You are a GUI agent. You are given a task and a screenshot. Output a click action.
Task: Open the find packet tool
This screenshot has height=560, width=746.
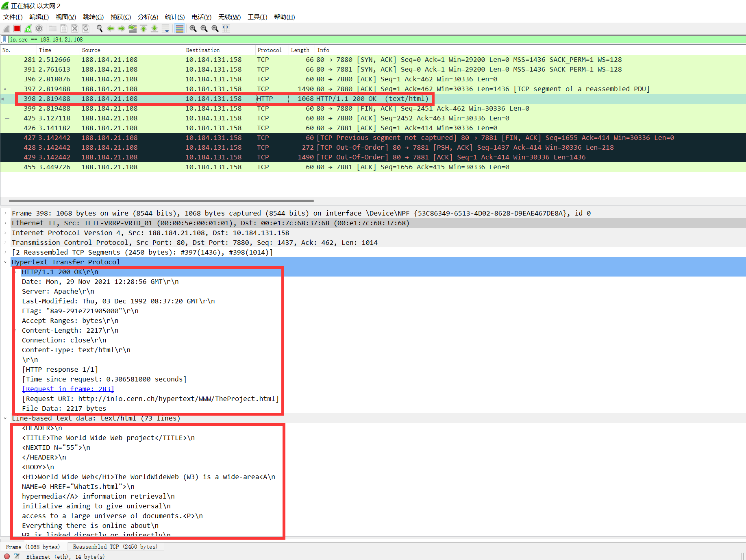[99, 28]
